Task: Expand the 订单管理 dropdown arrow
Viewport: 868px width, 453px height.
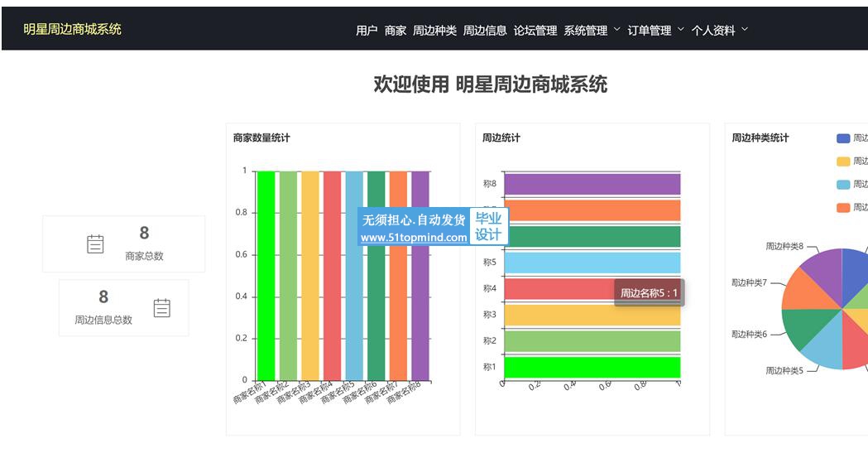Action: tap(681, 29)
